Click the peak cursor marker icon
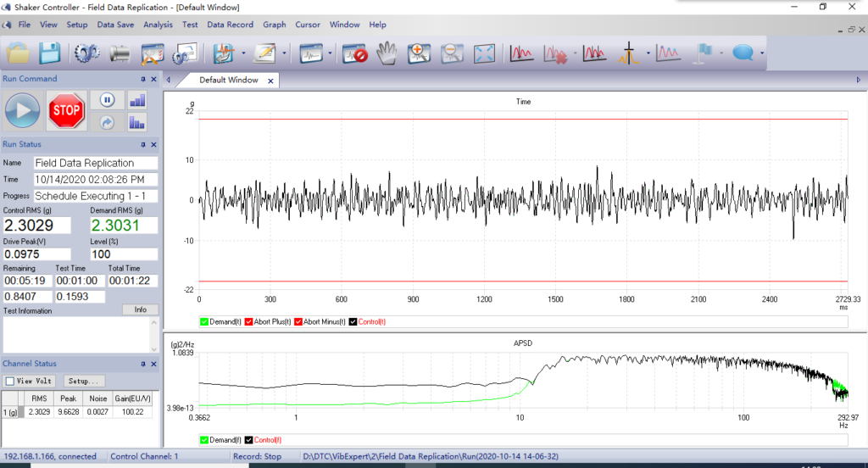 coord(628,53)
